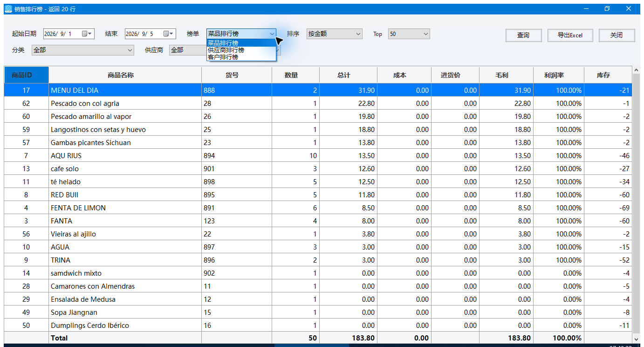Select the Pescado con col agria cell
Viewport: 644px width, 347px height.
point(125,104)
